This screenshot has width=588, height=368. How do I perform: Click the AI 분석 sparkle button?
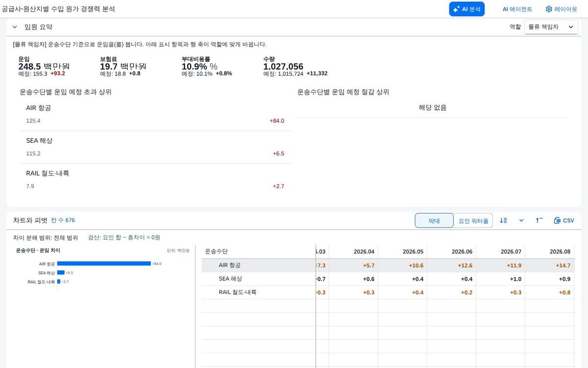coord(466,9)
